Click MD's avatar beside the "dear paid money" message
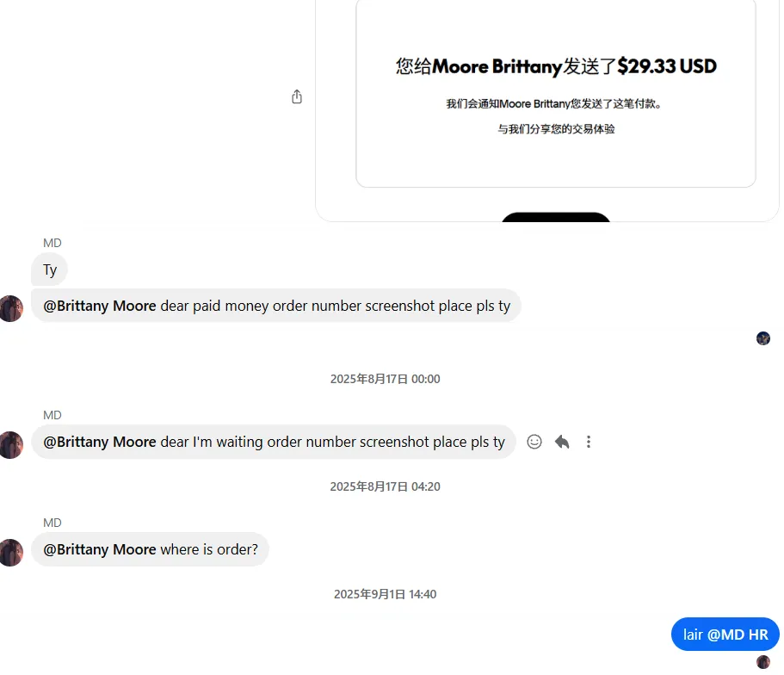The image size is (784, 675). (x=11, y=308)
